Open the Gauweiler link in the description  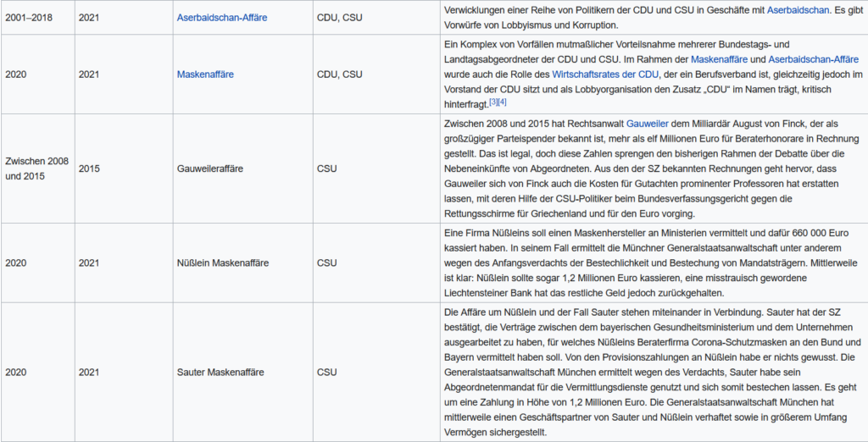(647, 124)
